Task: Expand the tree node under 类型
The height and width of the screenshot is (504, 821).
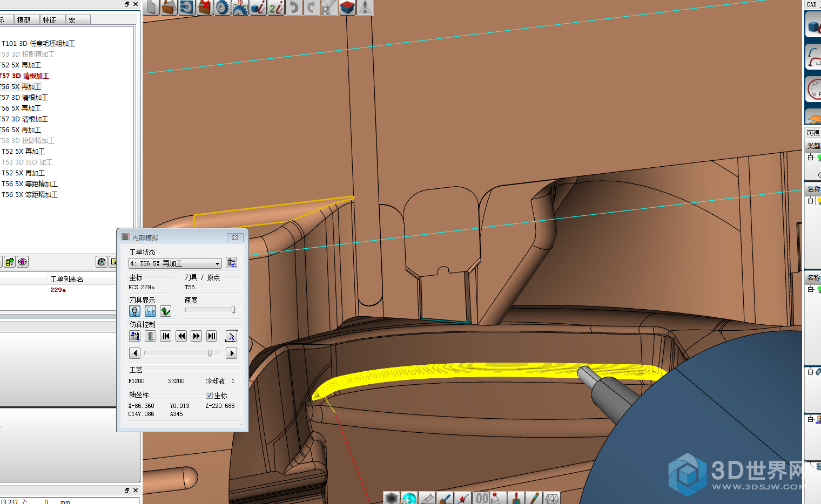Action: pos(811,158)
